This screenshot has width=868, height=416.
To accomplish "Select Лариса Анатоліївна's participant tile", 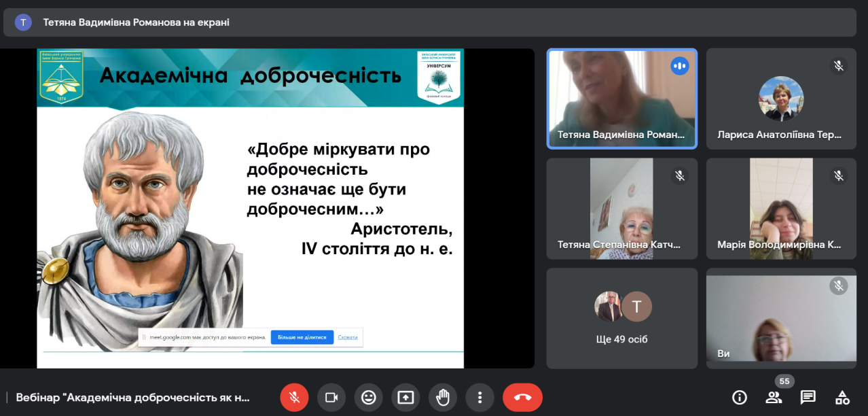I will click(x=781, y=99).
